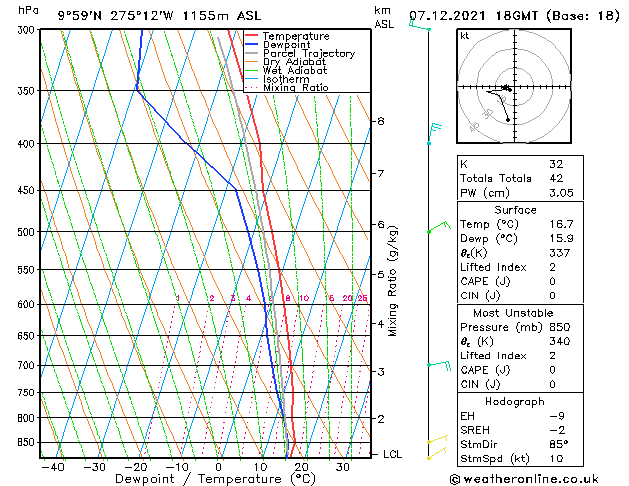The height and width of the screenshot is (486, 629).
Task: Click the blue Dewpoint line swatch in legend
Action: pyautogui.click(x=251, y=44)
